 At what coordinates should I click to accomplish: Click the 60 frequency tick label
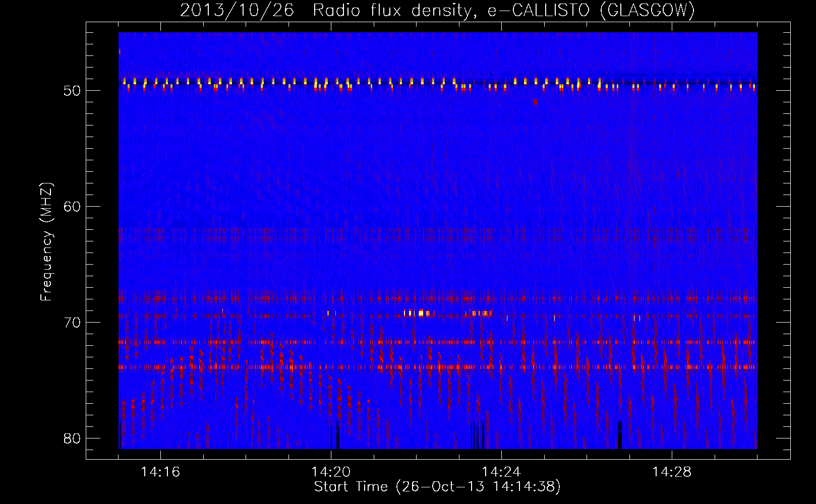tap(72, 207)
